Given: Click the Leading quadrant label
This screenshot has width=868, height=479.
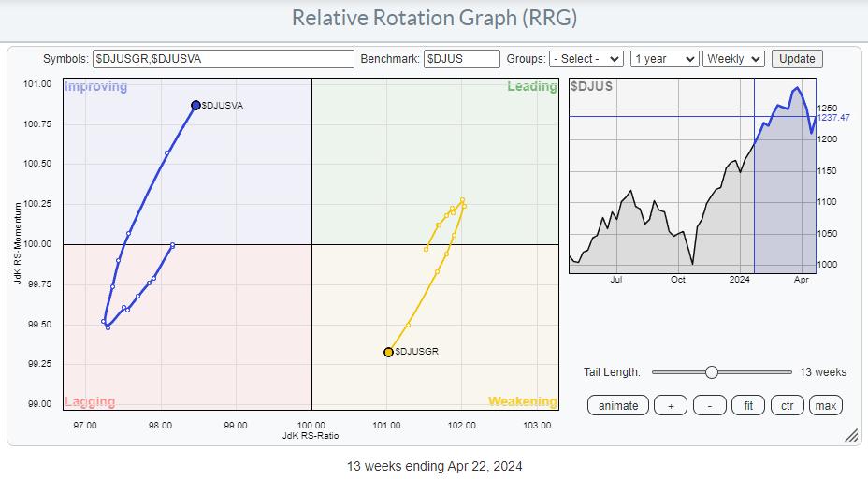Looking at the screenshot, I should (x=531, y=87).
